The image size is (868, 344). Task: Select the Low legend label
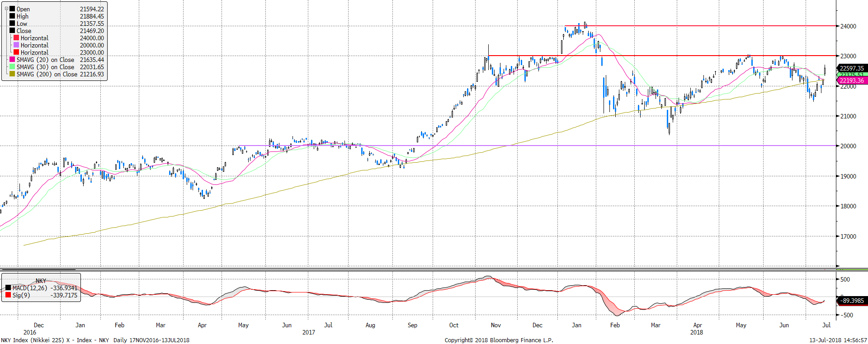click(x=22, y=24)
